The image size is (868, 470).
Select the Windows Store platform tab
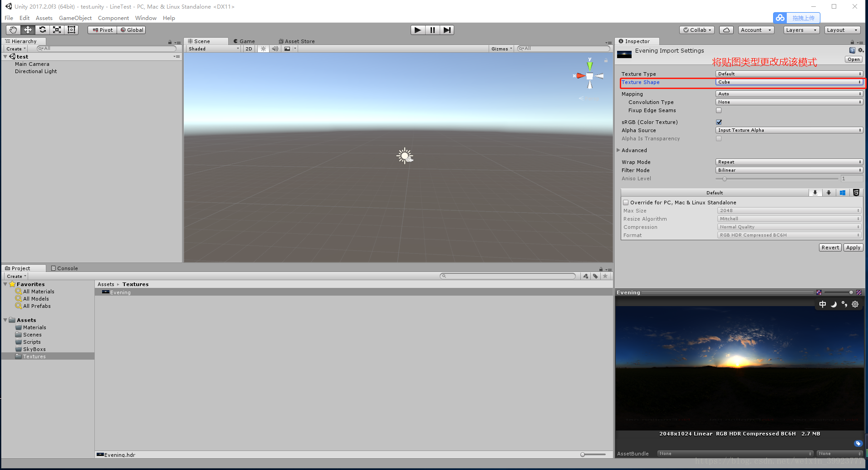pyautogui.click(x=842, y=193)
